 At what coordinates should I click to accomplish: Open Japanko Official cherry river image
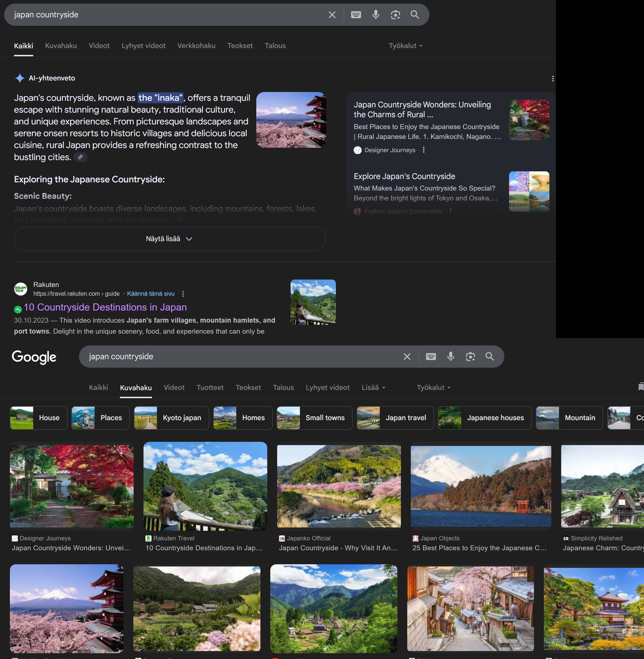coord(339,486)
